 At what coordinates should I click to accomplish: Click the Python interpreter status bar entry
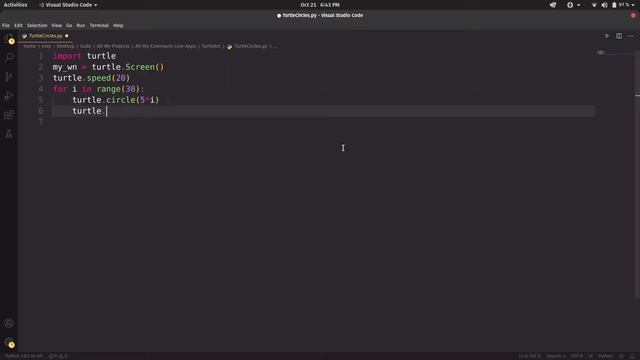pyautogui.click(x=24, y=356)
